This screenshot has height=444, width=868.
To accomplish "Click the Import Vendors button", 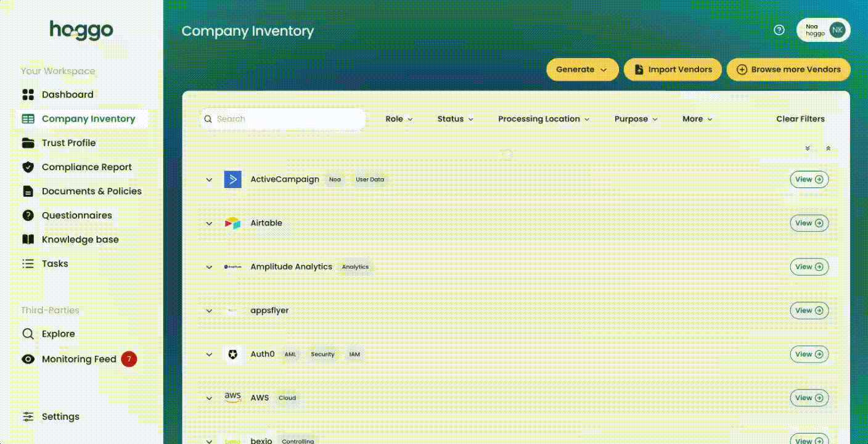I will click(x=672, y=70).
